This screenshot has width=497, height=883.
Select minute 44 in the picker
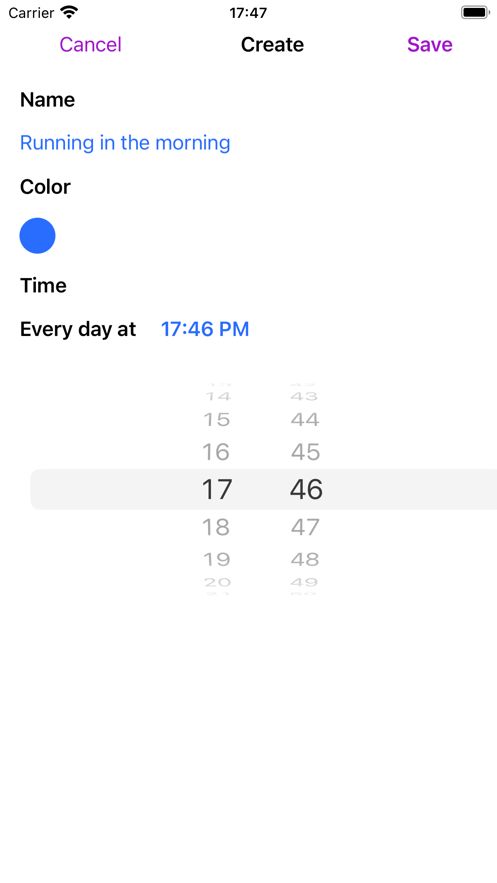[x=305, y=420]
